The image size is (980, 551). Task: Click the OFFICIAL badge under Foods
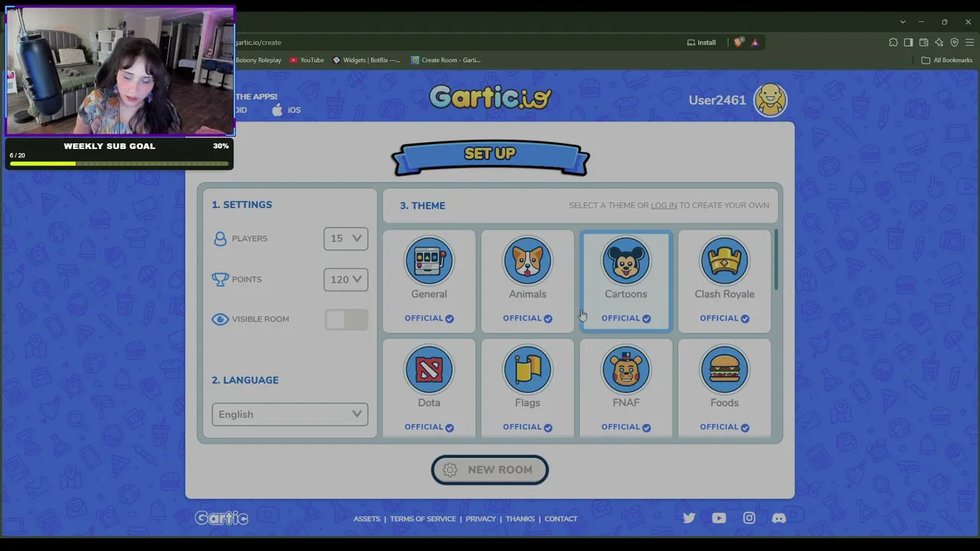point(724,427)
